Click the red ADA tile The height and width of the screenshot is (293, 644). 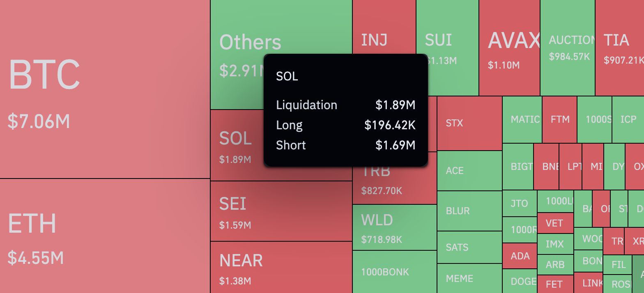(520, 256)
